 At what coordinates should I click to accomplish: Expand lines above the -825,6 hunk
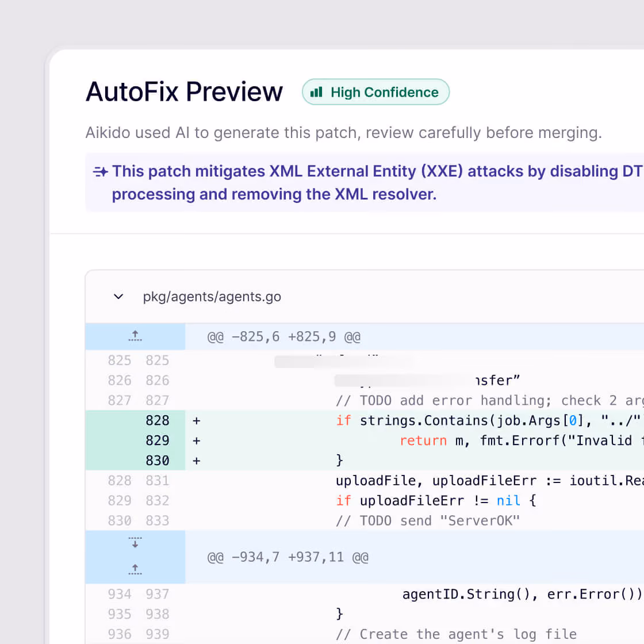coord(135,336)
